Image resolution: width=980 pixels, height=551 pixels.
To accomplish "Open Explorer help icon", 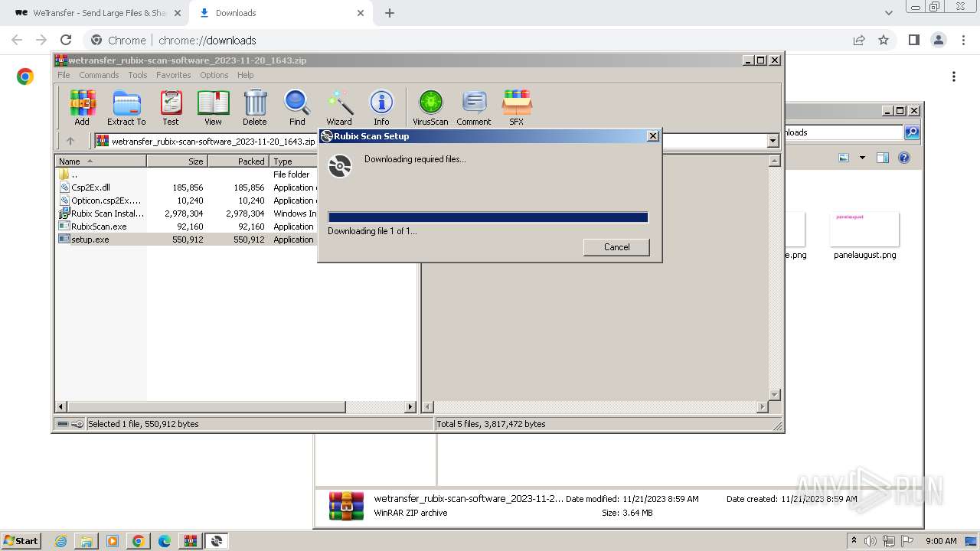I will (x=904, y=158).
